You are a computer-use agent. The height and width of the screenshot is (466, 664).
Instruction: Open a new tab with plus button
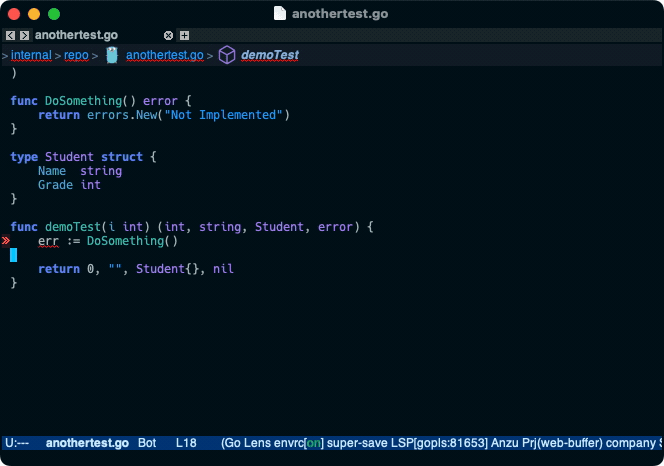pyautogui.click(x=184, y=36)
